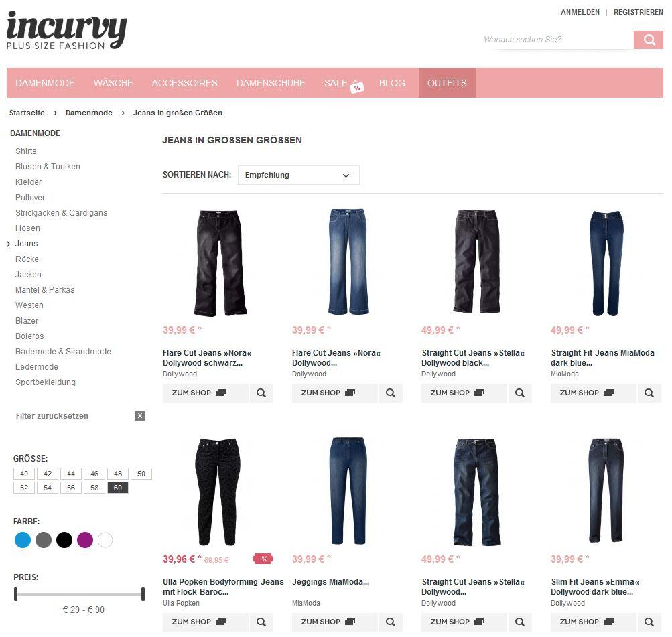
Task: Click the Registrieren link
Action: click(638, 12)
